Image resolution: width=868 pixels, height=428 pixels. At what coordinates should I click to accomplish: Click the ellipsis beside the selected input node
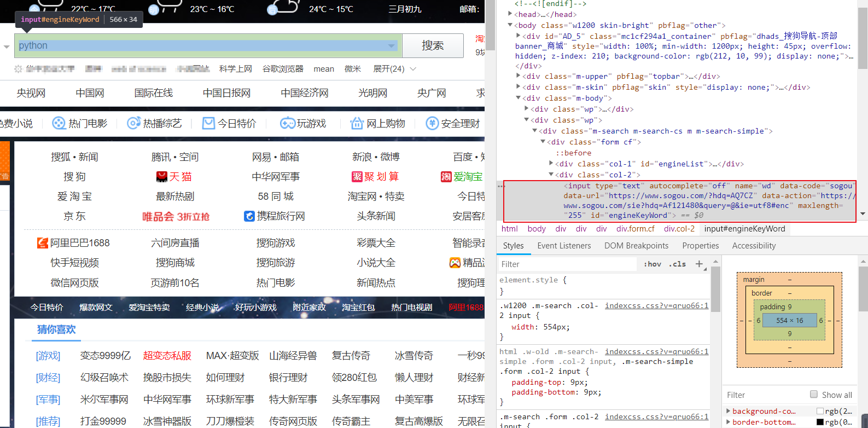click(501, 186)
